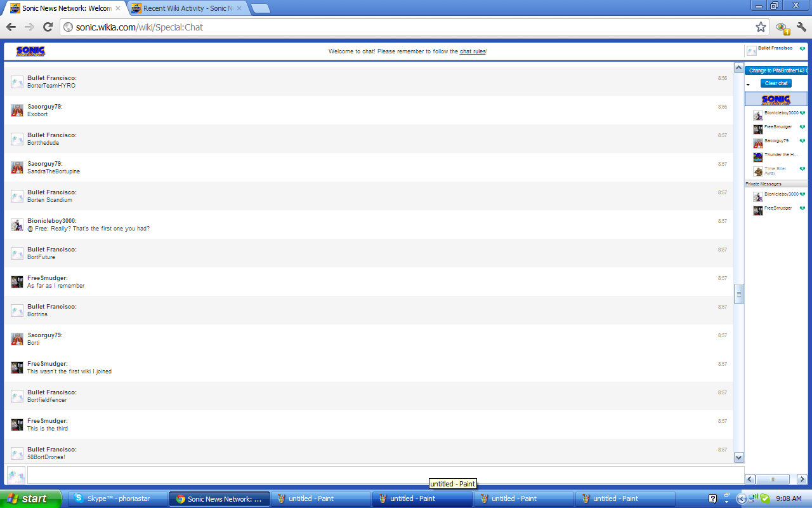Click the eye extension icon in the toolbar

click(782, 27)
